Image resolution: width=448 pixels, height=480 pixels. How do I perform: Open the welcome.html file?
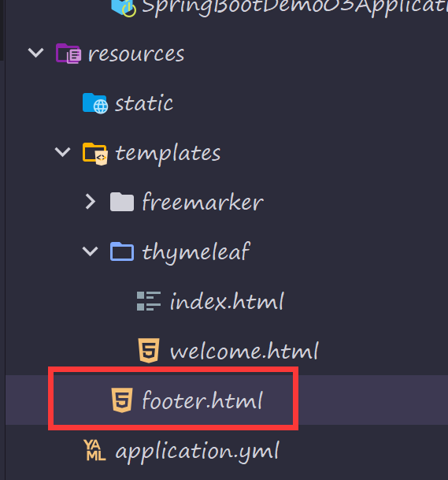[x=244, y=351]
